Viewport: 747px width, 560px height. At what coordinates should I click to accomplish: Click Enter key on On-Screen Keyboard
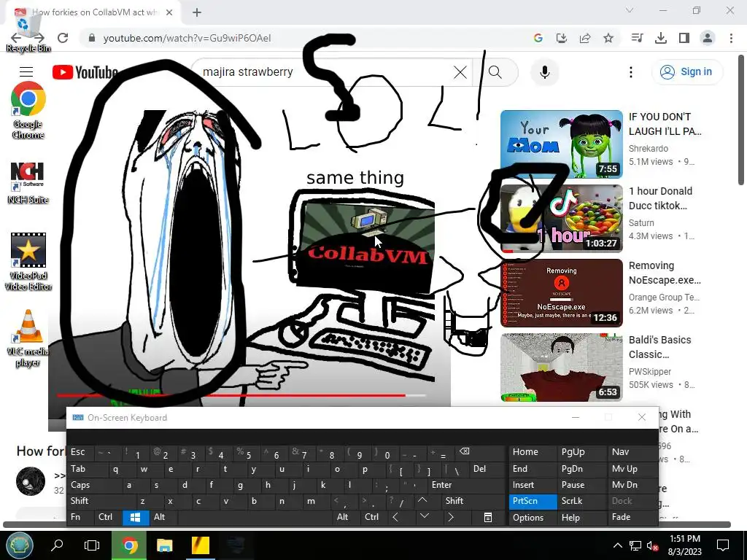click(x=465, y=485)
